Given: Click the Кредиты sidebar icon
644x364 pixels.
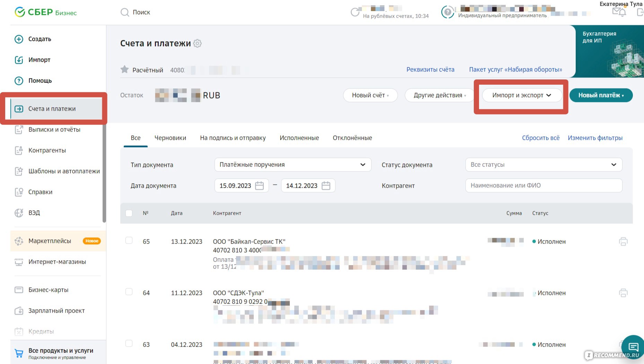Looking at the screenshot, I should (19, 331).
